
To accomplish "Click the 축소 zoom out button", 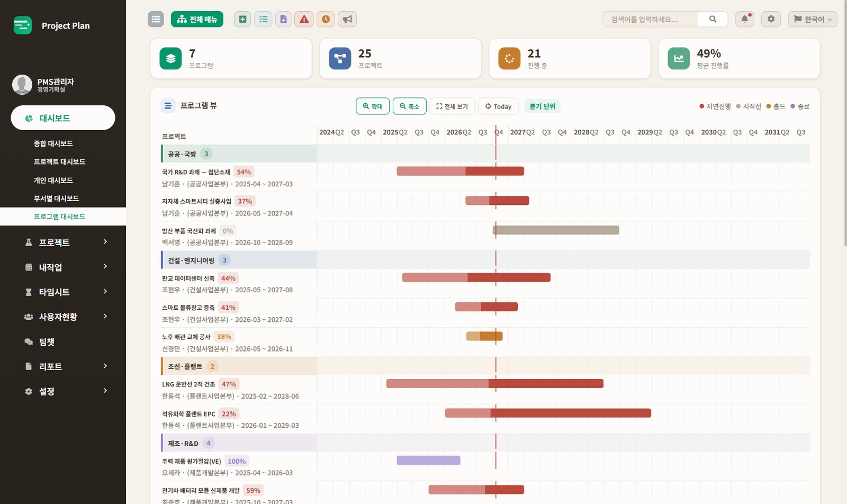I will tap(409, 106).
